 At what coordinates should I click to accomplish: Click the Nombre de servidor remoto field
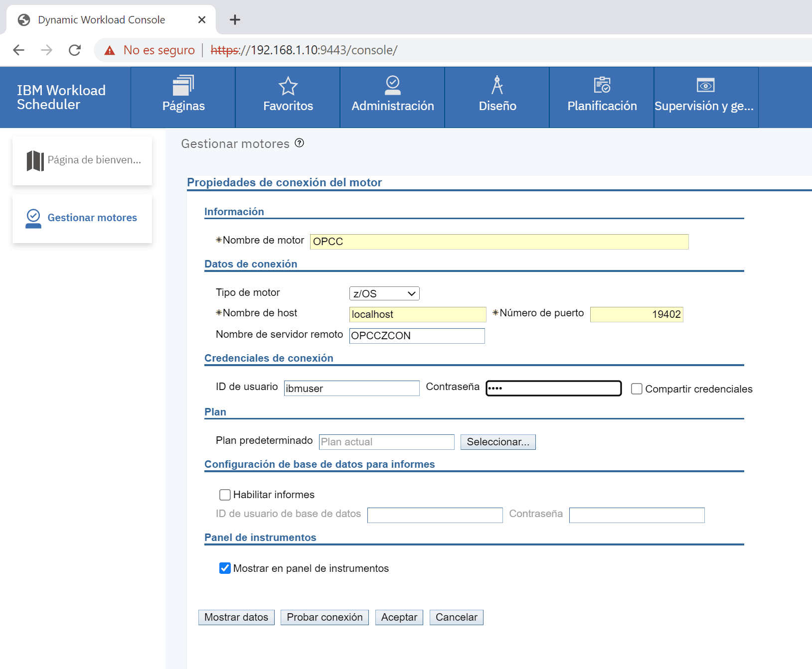coord(417,336)
